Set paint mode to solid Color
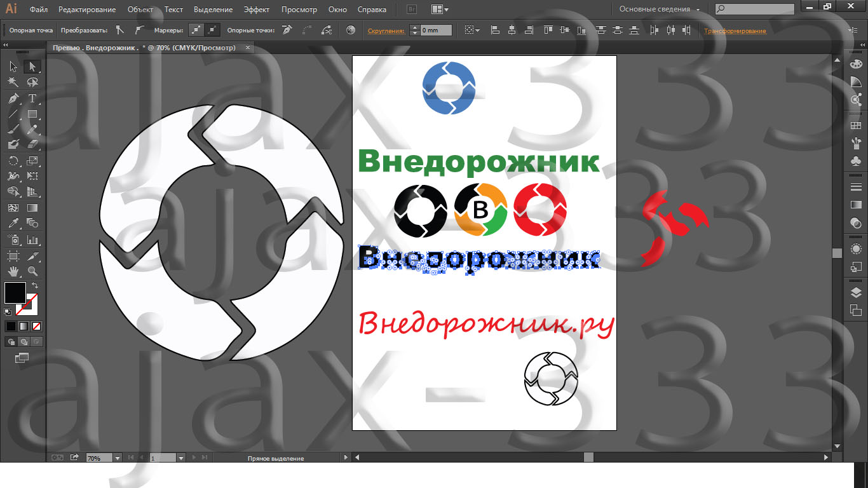 [x=11, y=326]
